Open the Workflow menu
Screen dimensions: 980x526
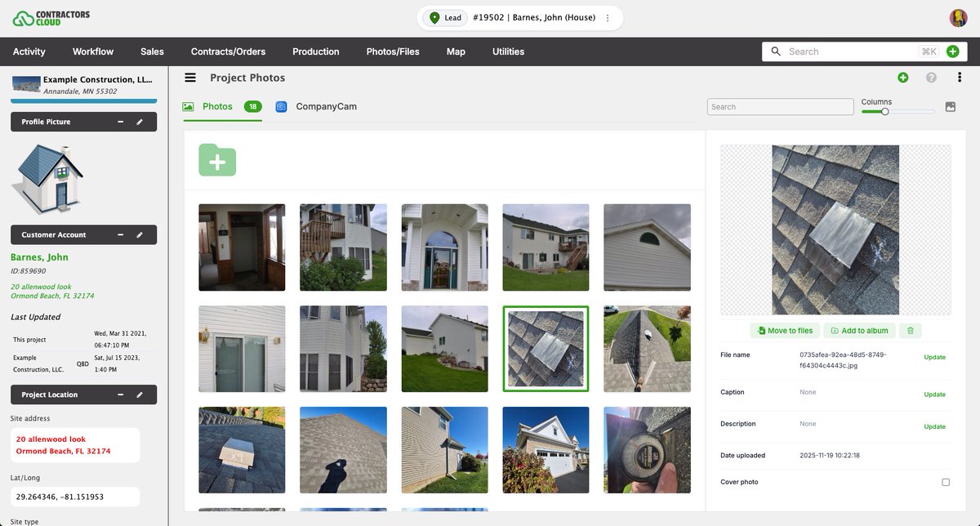pos(93,51)
